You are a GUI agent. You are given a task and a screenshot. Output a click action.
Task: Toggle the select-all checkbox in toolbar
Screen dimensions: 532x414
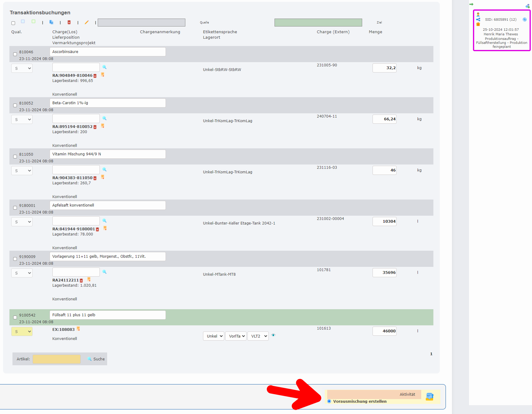click(13, 23)
